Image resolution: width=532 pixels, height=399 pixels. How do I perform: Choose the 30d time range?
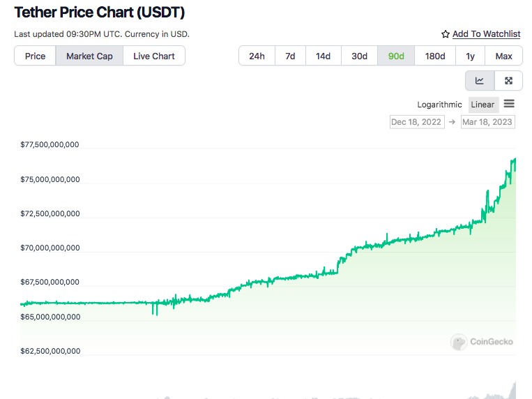click(x=359, y=56)
